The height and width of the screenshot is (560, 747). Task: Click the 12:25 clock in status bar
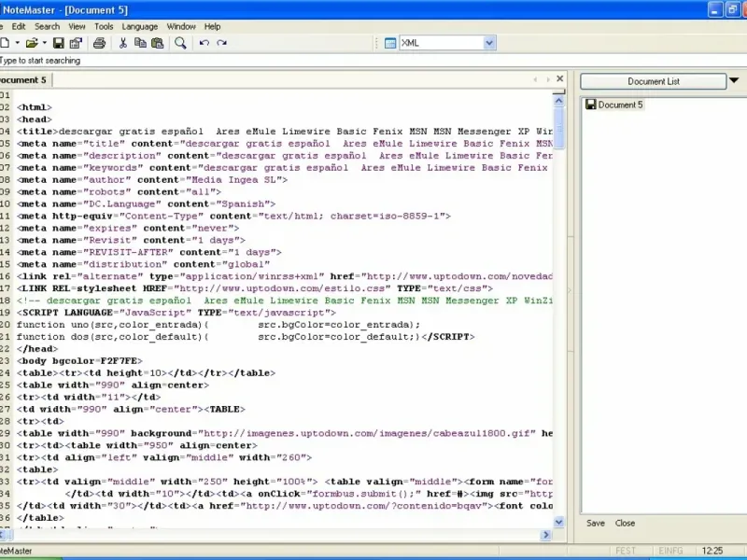click(712, 551)
